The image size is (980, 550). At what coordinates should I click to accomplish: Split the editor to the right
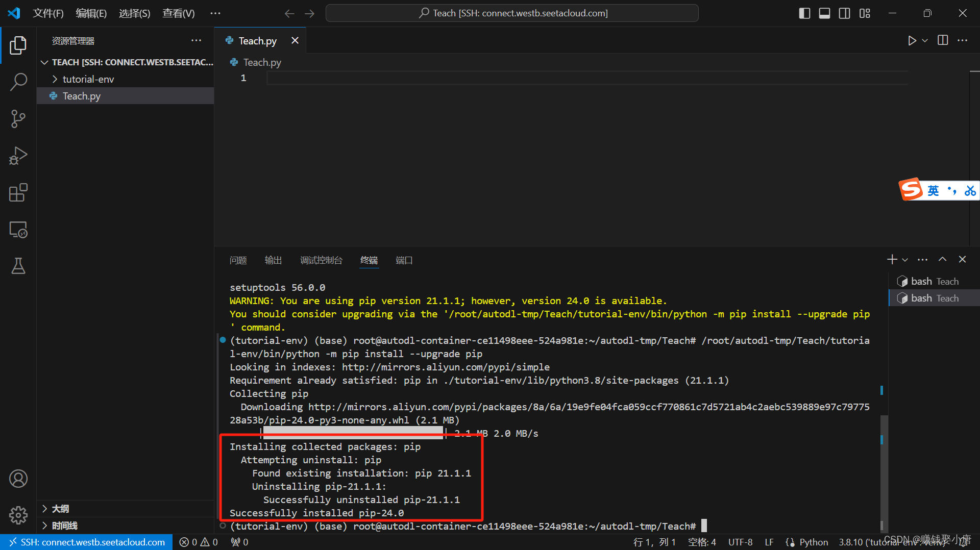point(943,40)
